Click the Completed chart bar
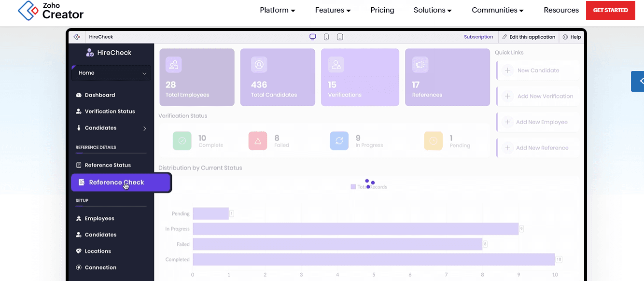 tap(374, 260)
